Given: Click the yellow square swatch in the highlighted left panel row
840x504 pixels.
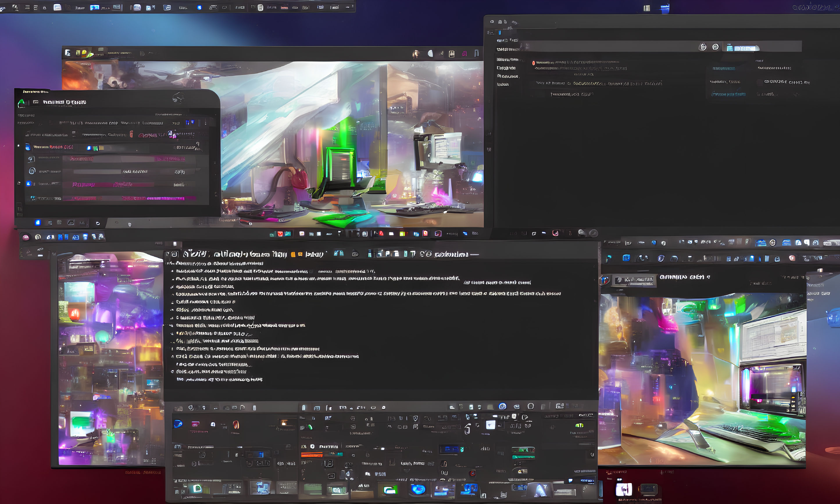Looking at the screenshot, I should (x=101, y=148).
